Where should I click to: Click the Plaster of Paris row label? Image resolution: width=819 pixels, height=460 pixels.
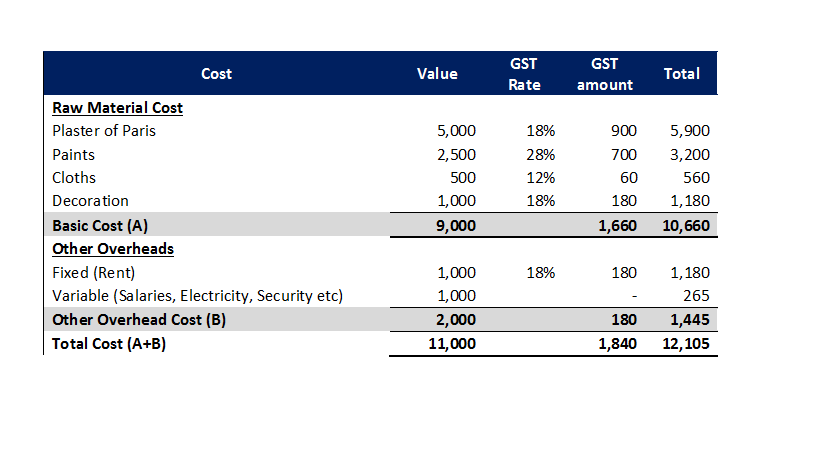coord(103,130)
